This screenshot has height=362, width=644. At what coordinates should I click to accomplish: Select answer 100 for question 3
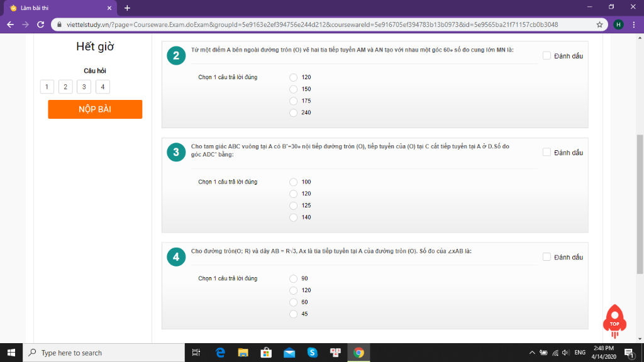(x=293, y=182)
